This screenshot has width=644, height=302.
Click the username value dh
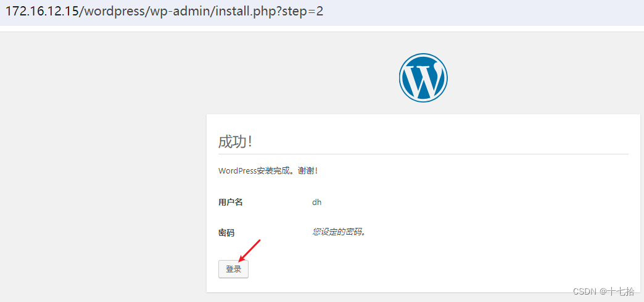point(316,202)
